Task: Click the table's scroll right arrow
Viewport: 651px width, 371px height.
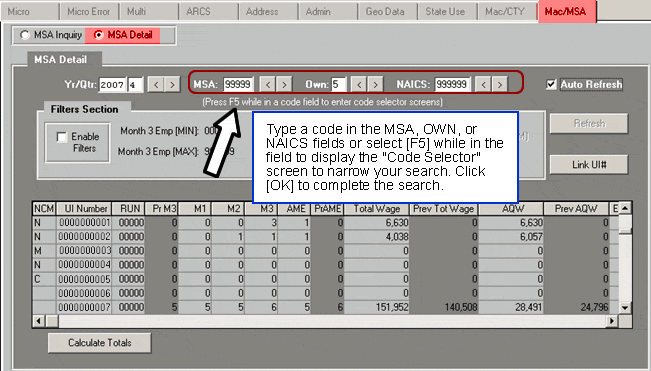Action: pos(612,321)
